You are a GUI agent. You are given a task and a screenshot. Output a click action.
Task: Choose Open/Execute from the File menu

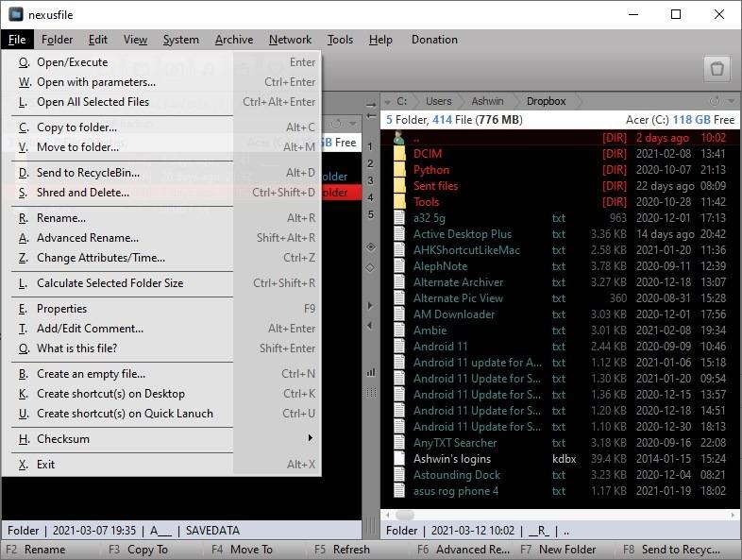click(161, 62)
